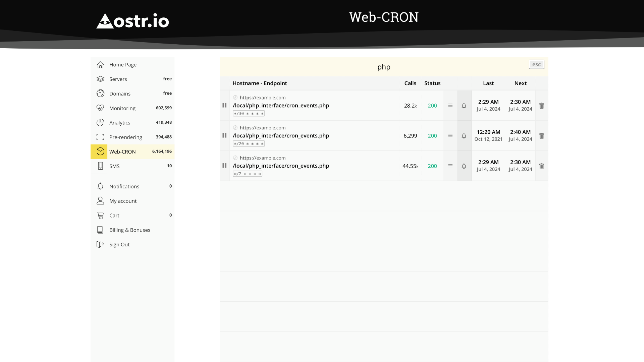Click trash icon on 6,299 calls row
This screenshot has width=644, height=362.
(541, 136)
